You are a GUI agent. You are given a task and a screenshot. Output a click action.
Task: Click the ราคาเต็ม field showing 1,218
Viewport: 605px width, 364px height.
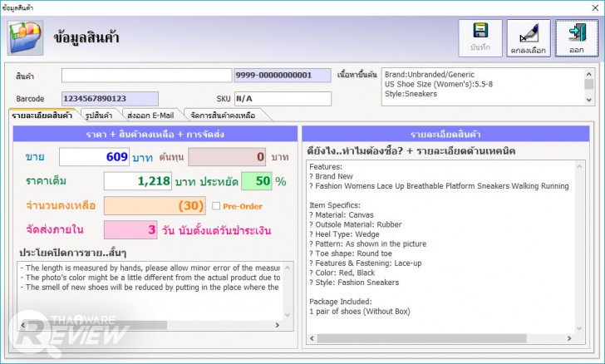tap(138, 181)
